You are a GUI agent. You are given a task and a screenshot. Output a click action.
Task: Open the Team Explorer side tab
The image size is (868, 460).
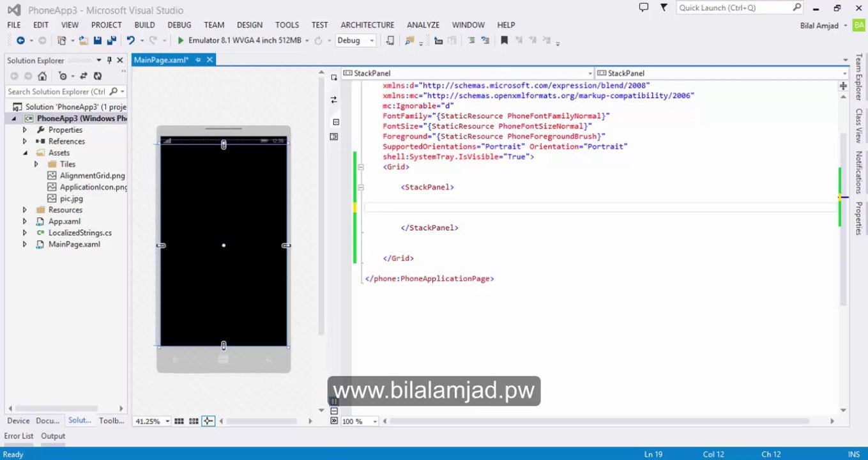click(859, 77)
